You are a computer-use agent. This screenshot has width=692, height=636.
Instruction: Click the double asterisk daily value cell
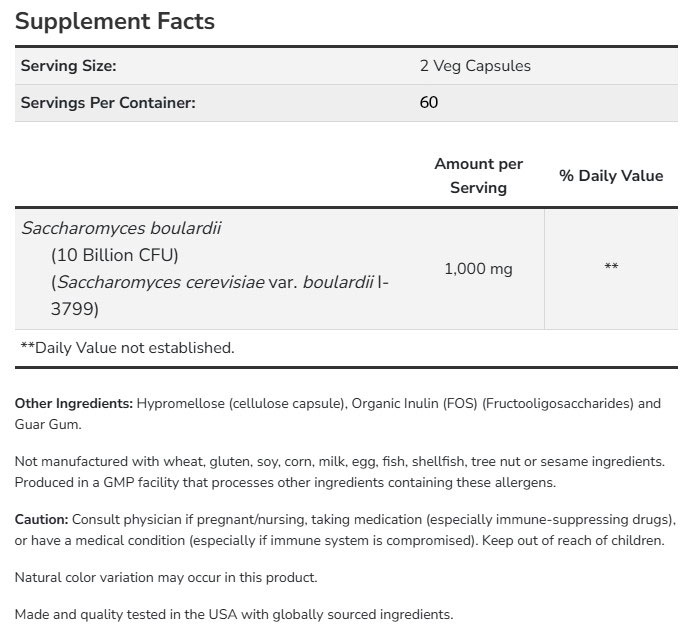[611, 268]
